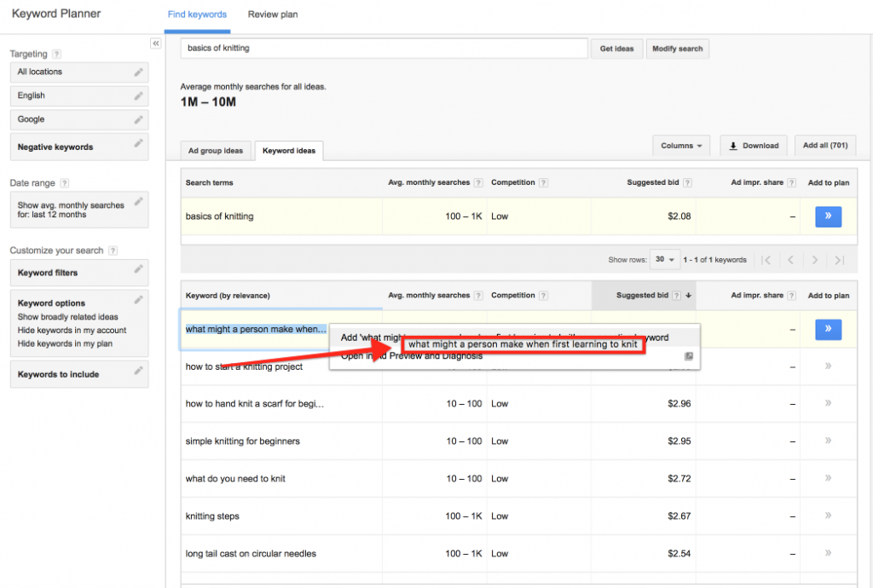The height and width of the screenshot is (588, 873).
Task: Open Negative keywords setting
Action: (x=79, y=147)
